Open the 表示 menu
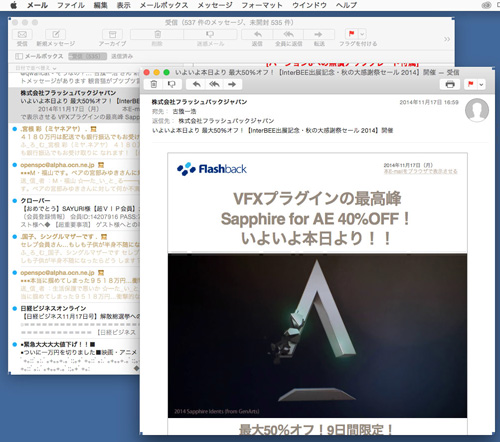The image size is (500, 442). pyautogui.click(x=123, y=5)
